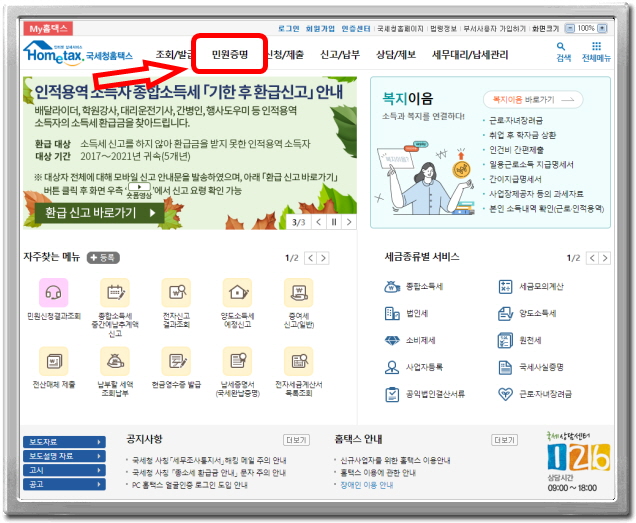
Task: Decrease screen size zoom
Action: 570,28
